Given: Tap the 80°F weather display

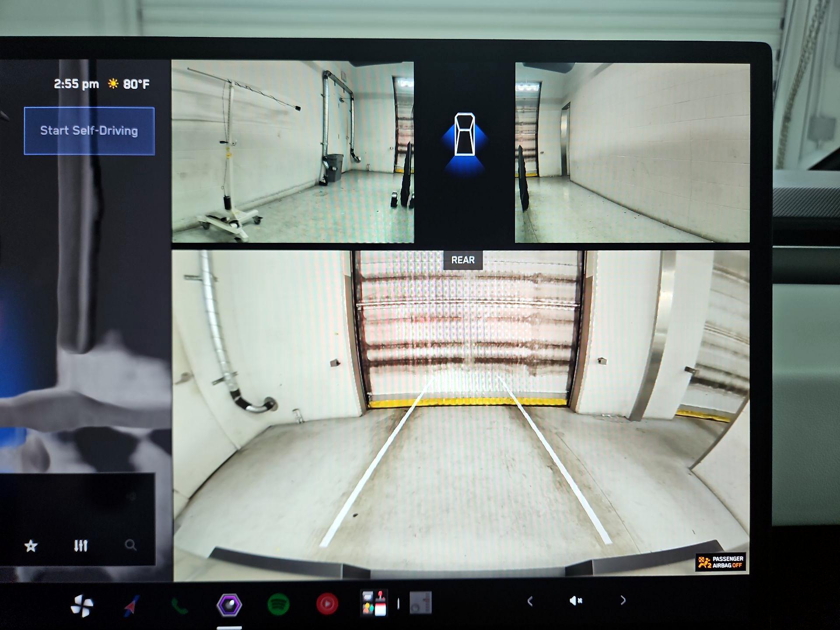Looking at the screenshot, I should [136, 84].
